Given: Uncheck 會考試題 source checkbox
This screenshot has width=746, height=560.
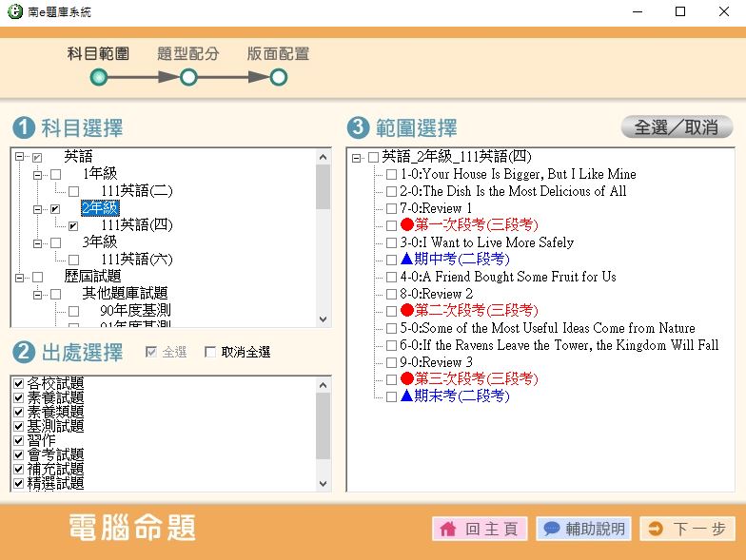Looking at the screenshot, I should tap(19, 454).
